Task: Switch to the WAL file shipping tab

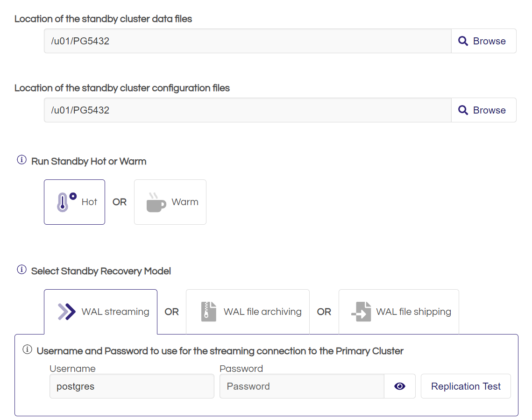Action: pos(398,311)
